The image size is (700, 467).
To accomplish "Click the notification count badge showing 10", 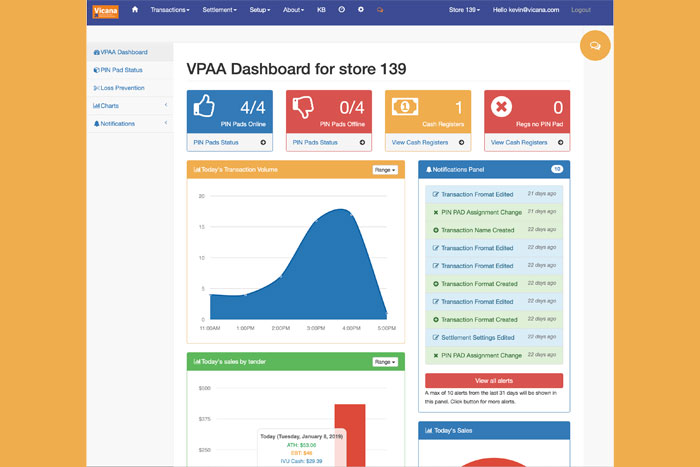I will tap(557, 169).
